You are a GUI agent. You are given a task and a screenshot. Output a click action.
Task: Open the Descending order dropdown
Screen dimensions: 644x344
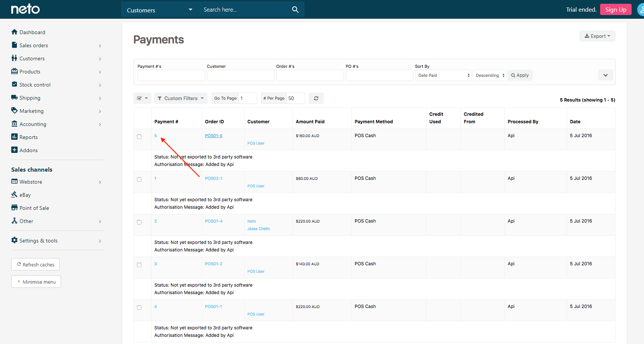489,75
